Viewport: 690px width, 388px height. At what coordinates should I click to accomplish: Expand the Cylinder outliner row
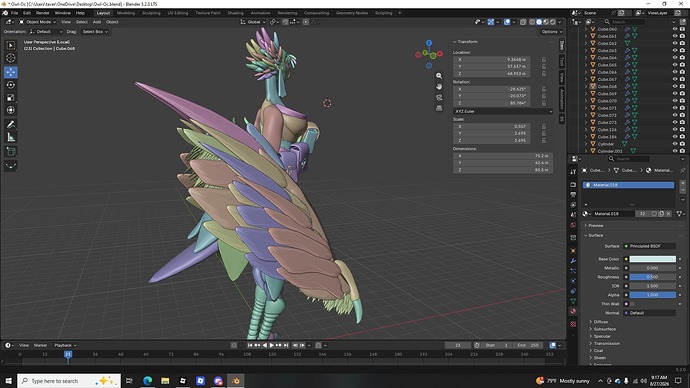point(586,144)
